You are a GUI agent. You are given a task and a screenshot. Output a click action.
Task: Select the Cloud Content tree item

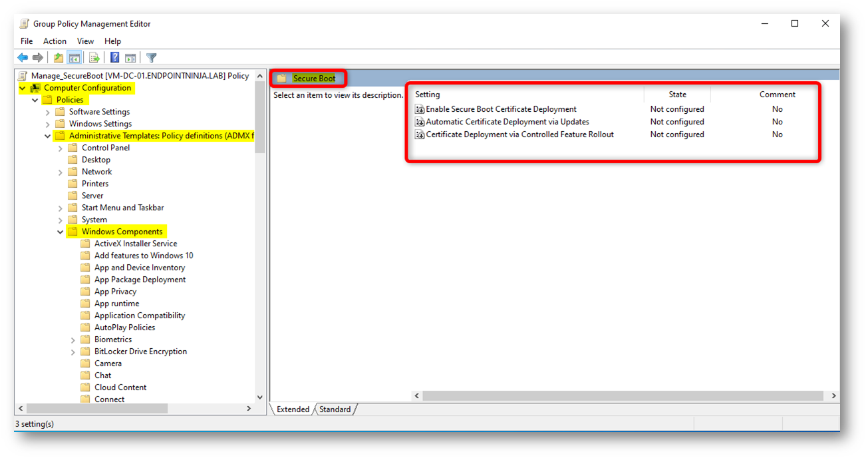[x=120, y=387]
